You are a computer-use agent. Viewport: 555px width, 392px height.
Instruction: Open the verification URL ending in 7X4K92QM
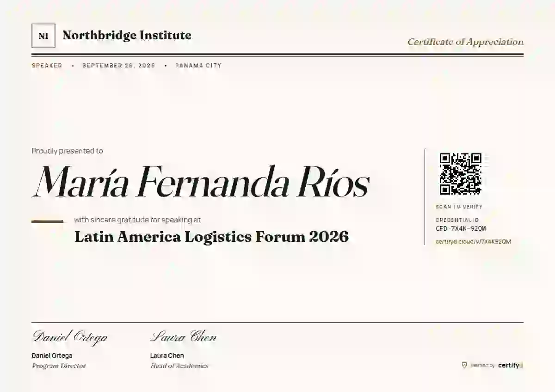473,242
